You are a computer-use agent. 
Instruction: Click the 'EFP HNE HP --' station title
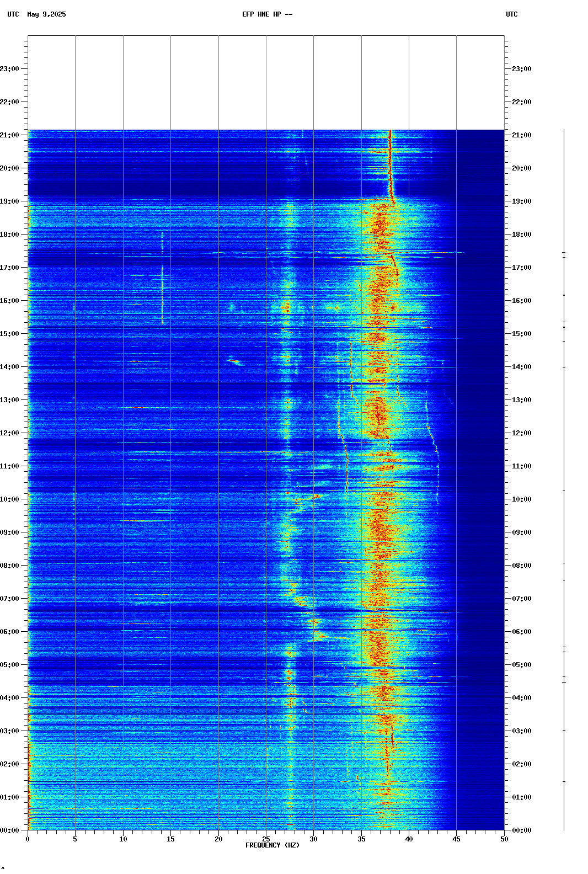point(268,14)
